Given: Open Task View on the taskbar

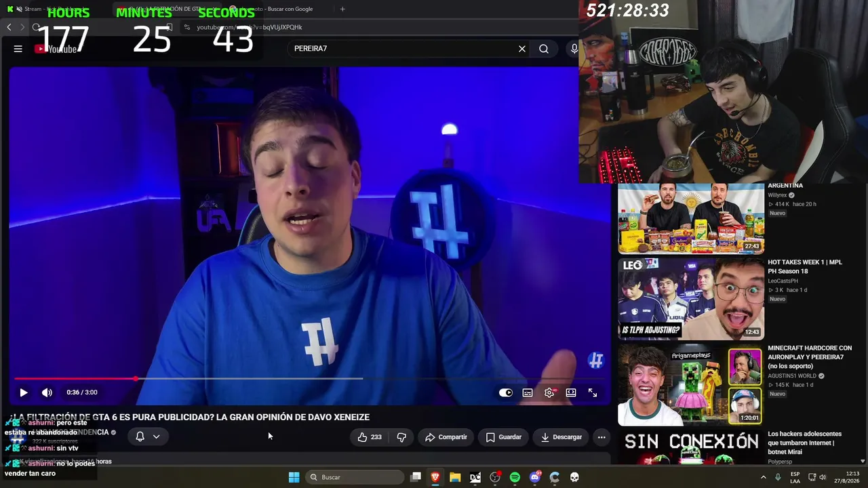Looking at the screenshot, I should point(416,477).
